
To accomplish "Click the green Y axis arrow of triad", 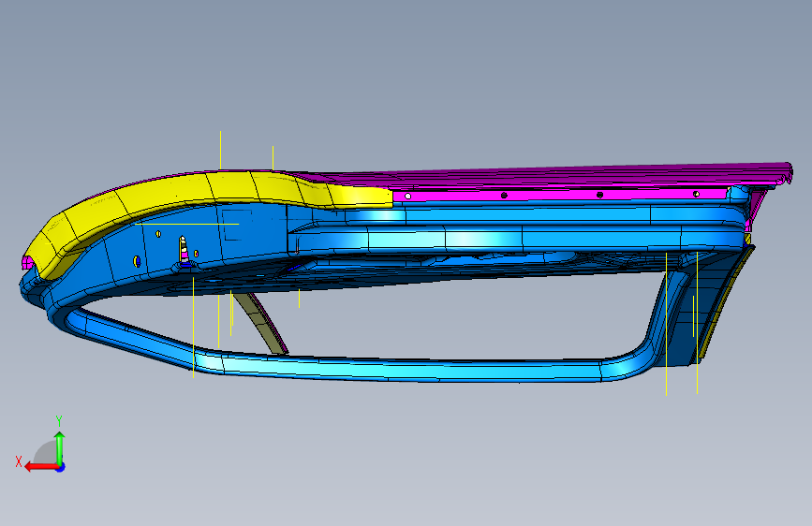I will [60, 448].
